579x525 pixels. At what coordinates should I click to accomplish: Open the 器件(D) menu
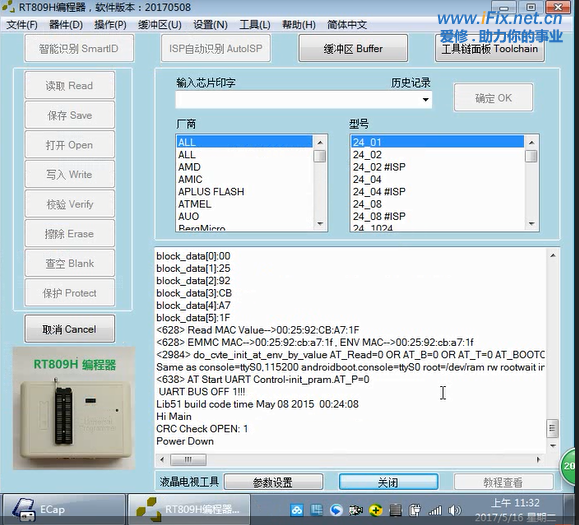point(65,25)
